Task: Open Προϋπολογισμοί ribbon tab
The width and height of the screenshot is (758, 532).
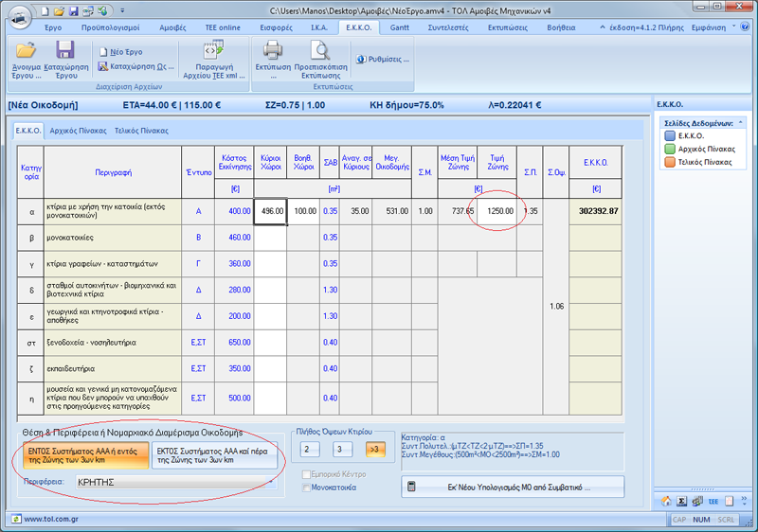Action: pos(110,27)
